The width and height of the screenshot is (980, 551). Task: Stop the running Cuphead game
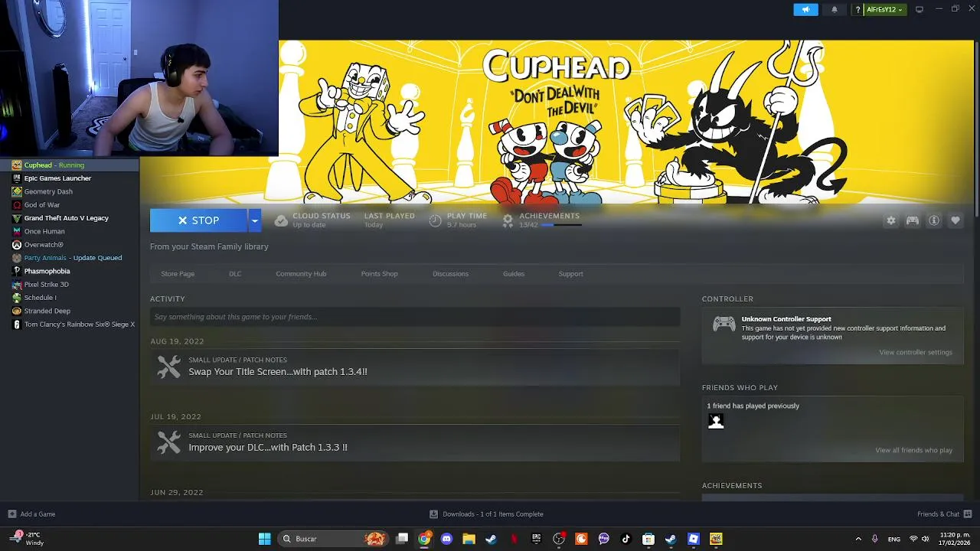199,220
